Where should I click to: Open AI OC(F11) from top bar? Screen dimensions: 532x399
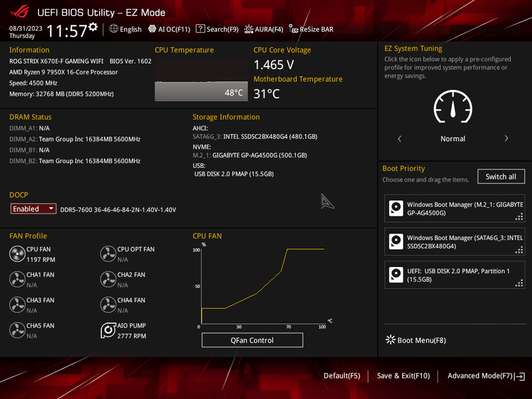(169, 29)
